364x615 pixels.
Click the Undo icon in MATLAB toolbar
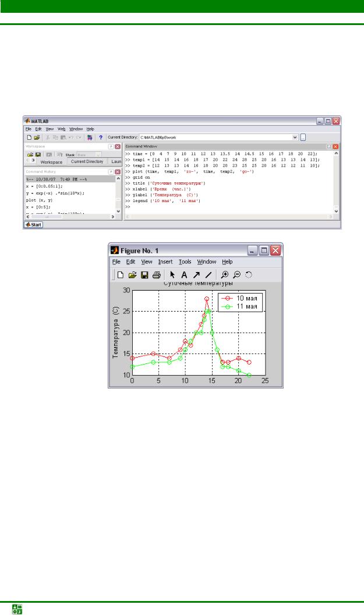71,137
